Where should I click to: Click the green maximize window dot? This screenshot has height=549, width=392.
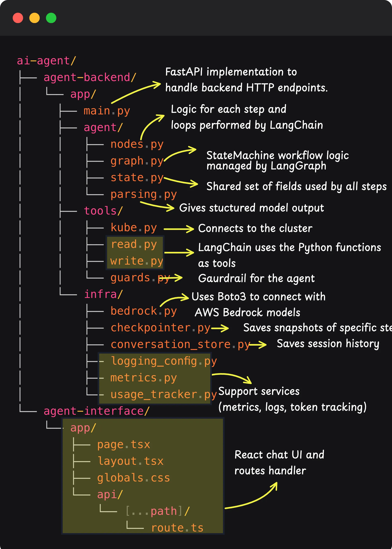[x=51, y=18]
